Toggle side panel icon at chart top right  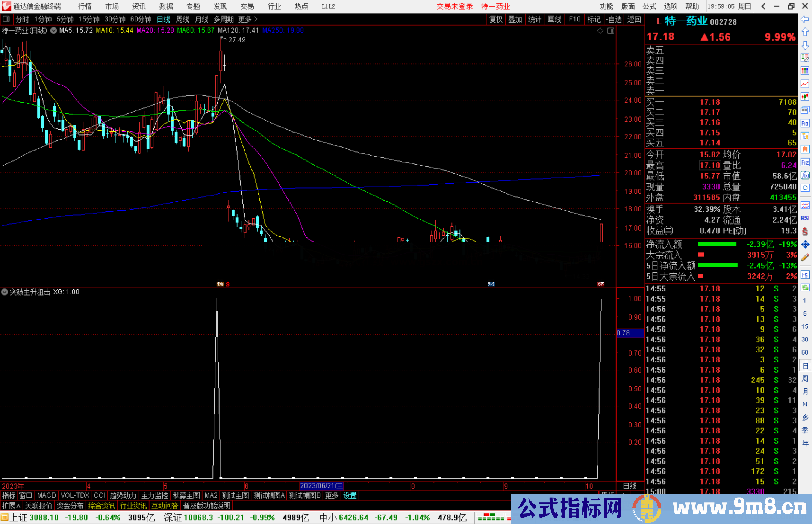611,31
